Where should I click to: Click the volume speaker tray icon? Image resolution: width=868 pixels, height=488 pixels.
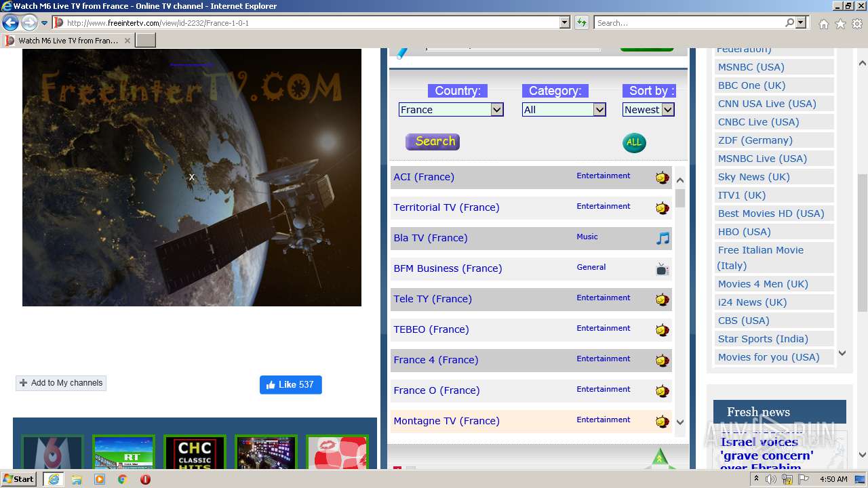pos(771,479)
